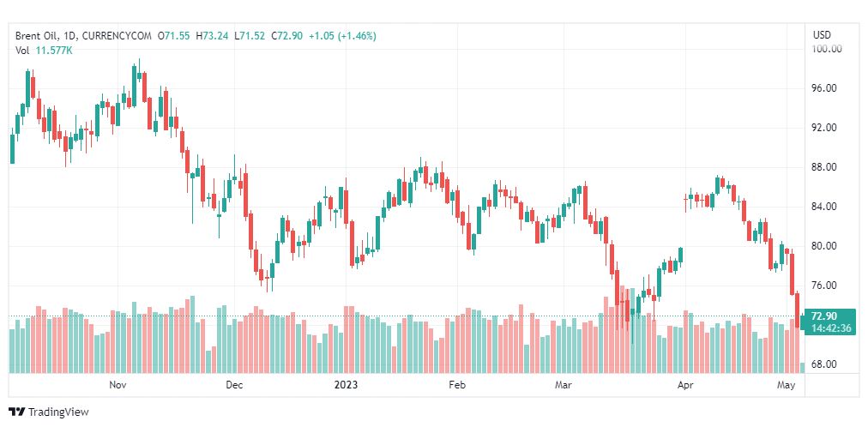Click the 68.00 price axis label

coord(823,364)
